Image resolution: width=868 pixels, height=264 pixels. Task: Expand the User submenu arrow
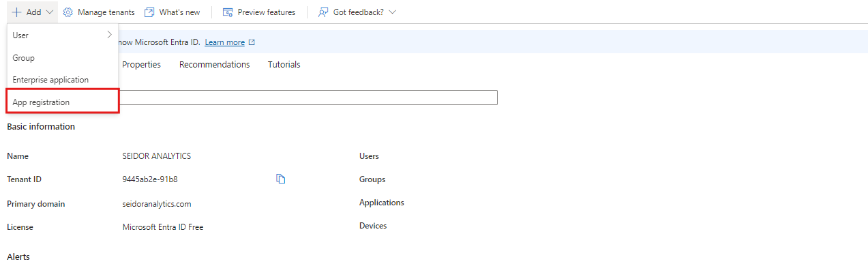(x=110, y=34)
